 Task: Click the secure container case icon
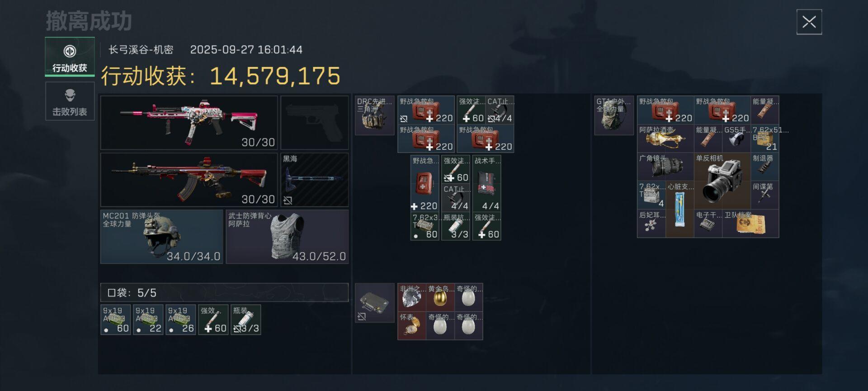[x=374, y=303]
